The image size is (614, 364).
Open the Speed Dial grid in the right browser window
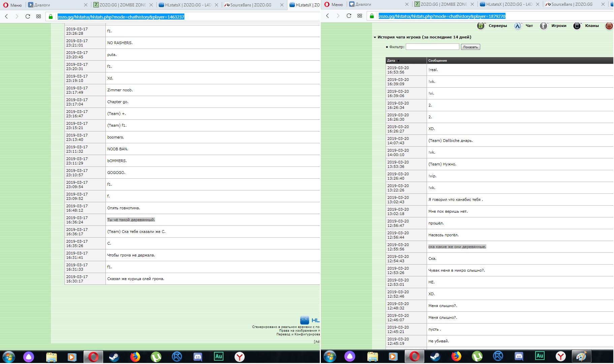point(360,16)
